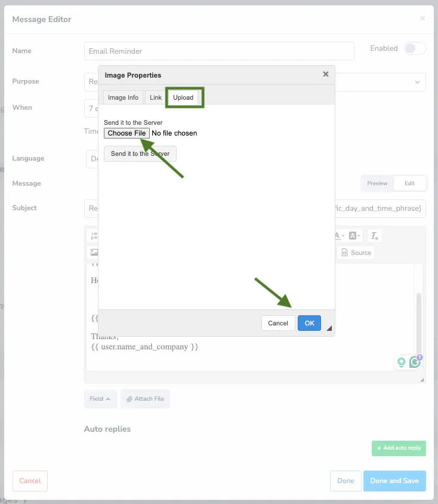Switch to the Preview tab
Image resolution: width=438 pixels, height=504 pixels.
point(377,183)
